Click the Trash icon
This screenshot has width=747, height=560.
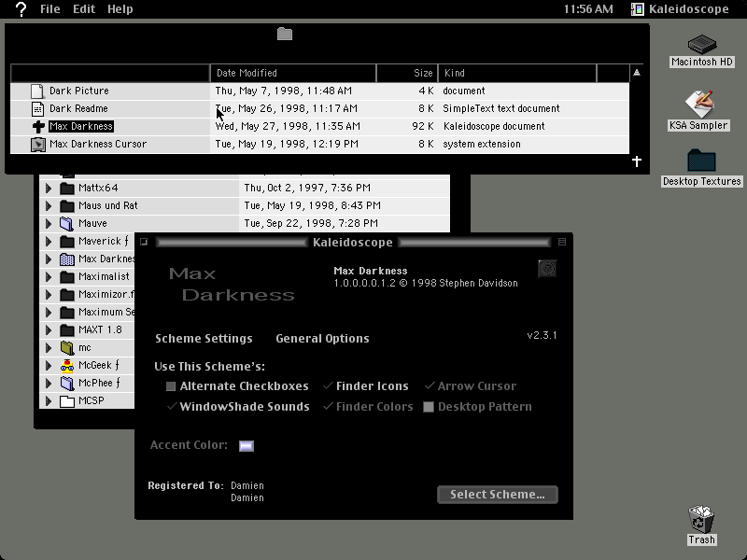point(701,520)
